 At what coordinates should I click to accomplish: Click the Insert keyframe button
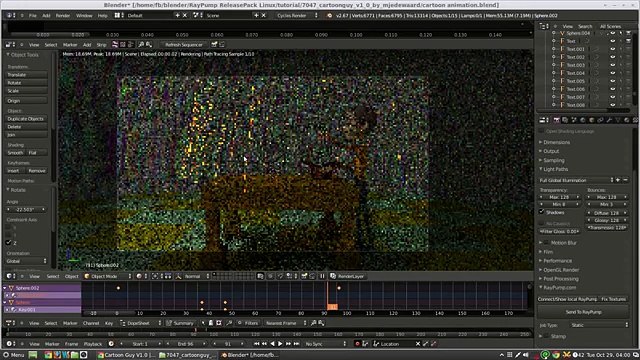pos(15,171)
